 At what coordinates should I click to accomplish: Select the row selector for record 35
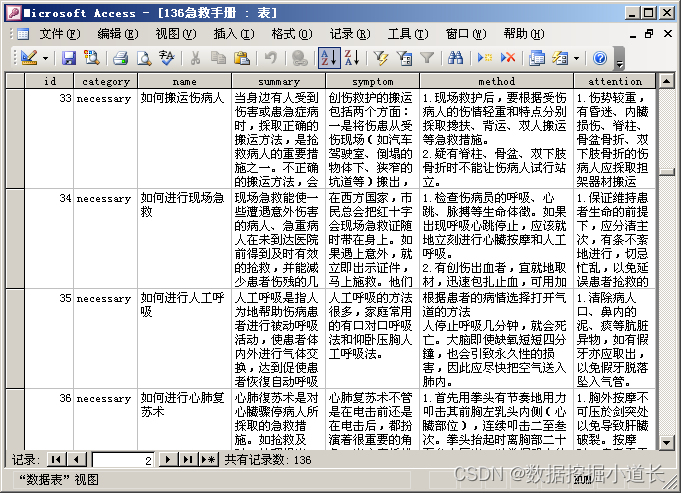[15, 338]
